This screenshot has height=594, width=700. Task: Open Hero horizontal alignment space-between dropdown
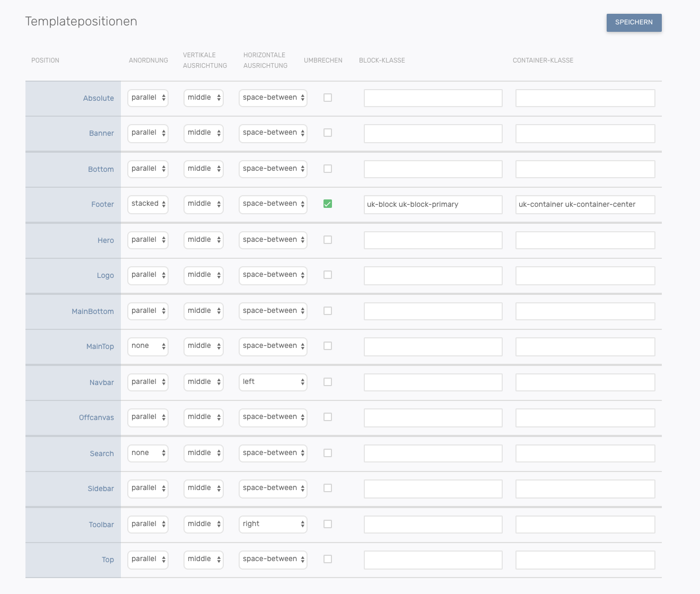pyautogui.click(x=273, y=240)
